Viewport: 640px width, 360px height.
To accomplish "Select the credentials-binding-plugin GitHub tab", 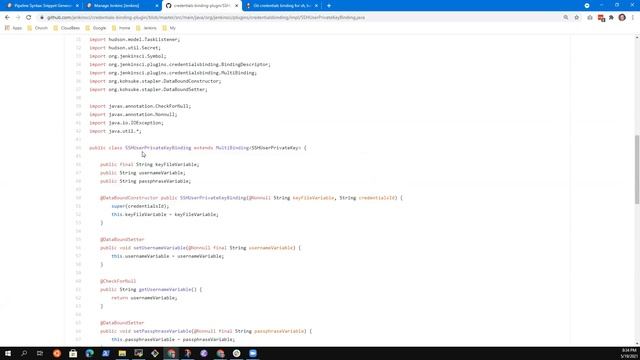I will pos(202,6).
